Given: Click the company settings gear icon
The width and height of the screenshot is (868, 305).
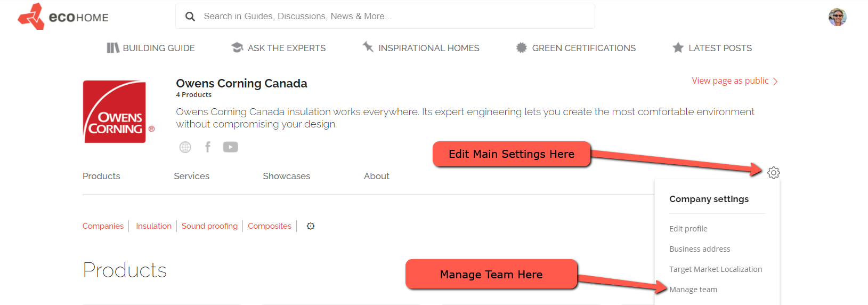Looking at the screenshot, I should click(773, 173).
